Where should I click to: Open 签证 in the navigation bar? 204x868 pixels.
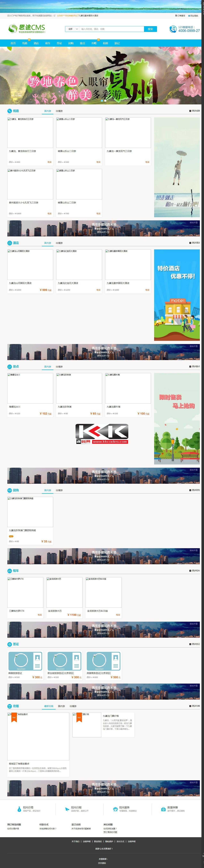click(x=59, y=43)
